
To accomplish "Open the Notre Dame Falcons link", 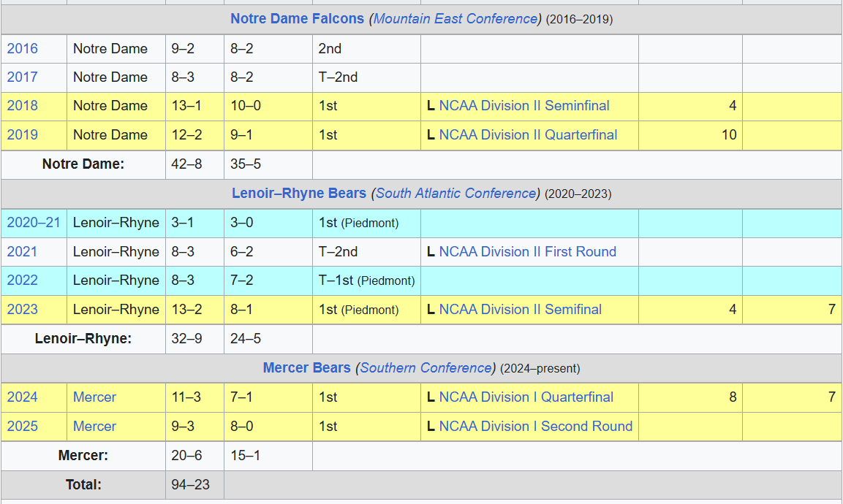I will (298, 19).
